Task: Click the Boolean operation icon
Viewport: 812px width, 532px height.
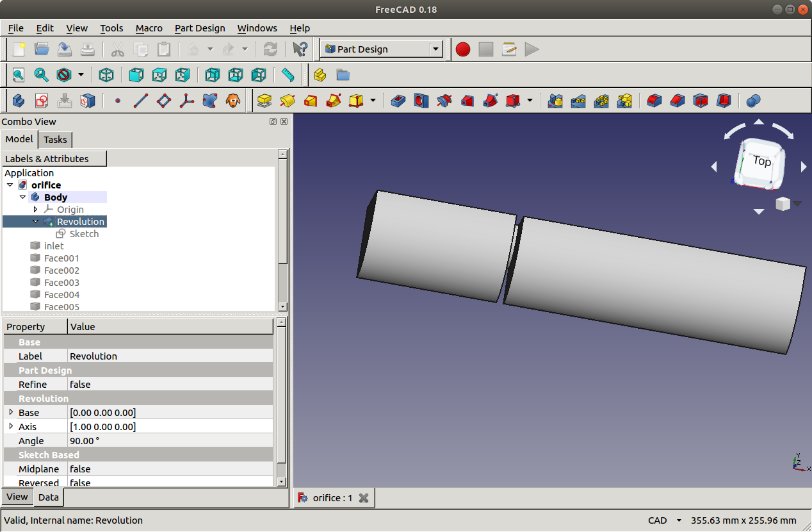Action: 754,101
